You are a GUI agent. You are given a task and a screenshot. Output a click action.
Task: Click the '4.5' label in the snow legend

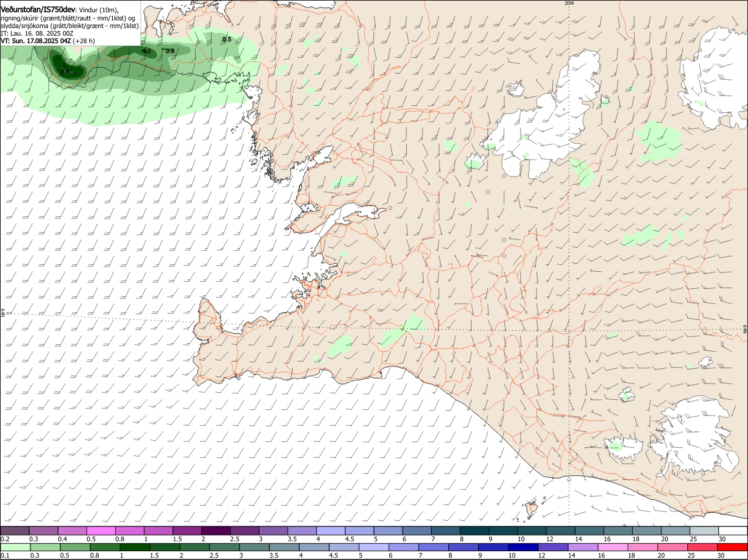pos(349,538)
